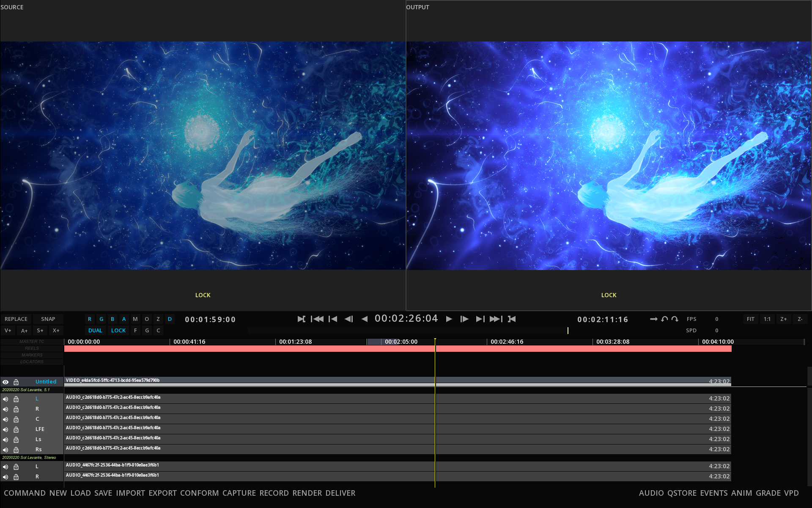Lock the Stereo R audio track

point(16,477)
